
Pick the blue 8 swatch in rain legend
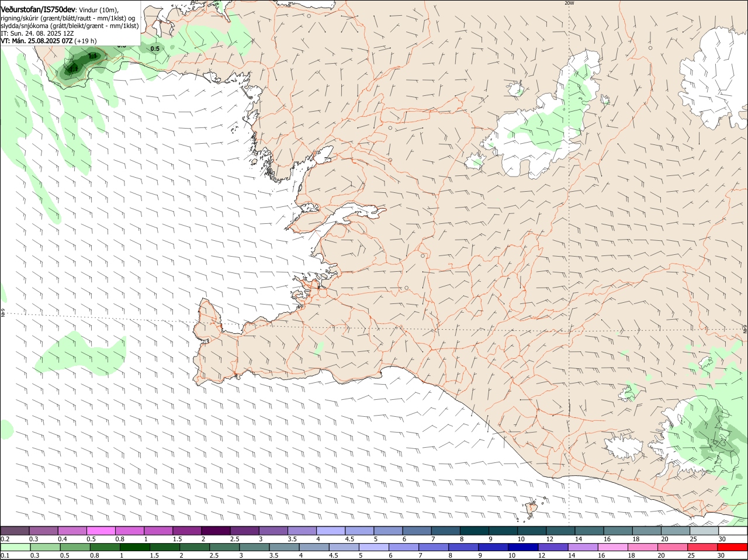pos(463,547)
